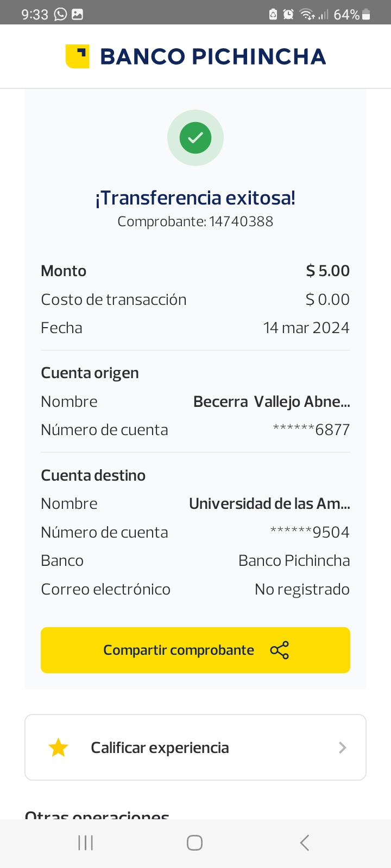Tap the Otras operaciones section heading
Image resolution: width=391 pixels, height=868 pixels.
coord(97,815)
